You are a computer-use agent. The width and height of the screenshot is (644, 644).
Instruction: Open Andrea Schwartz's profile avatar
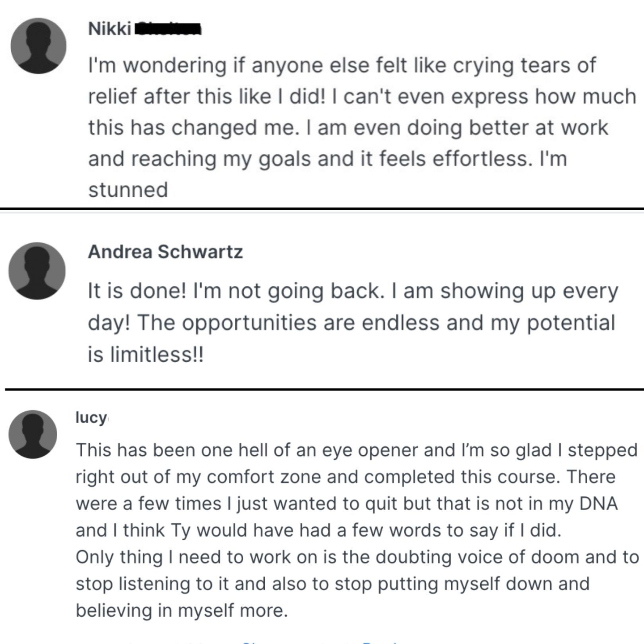click(37, 271)
